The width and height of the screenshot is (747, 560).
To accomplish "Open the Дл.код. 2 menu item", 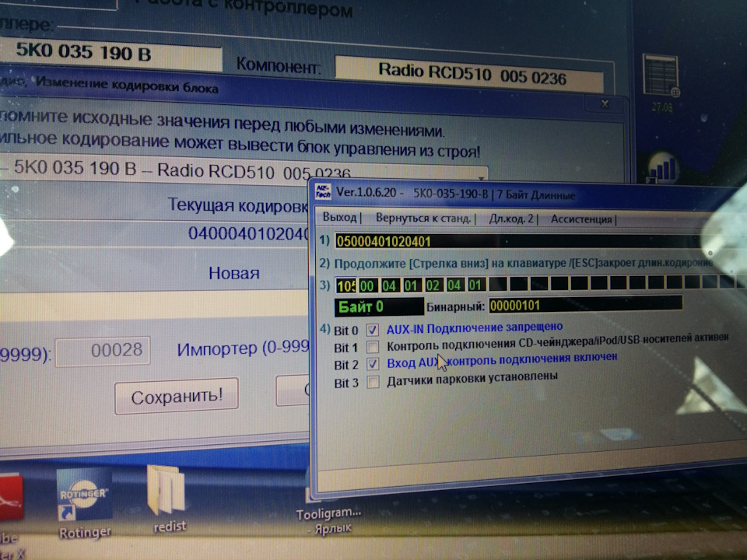I will coord(510,219).
